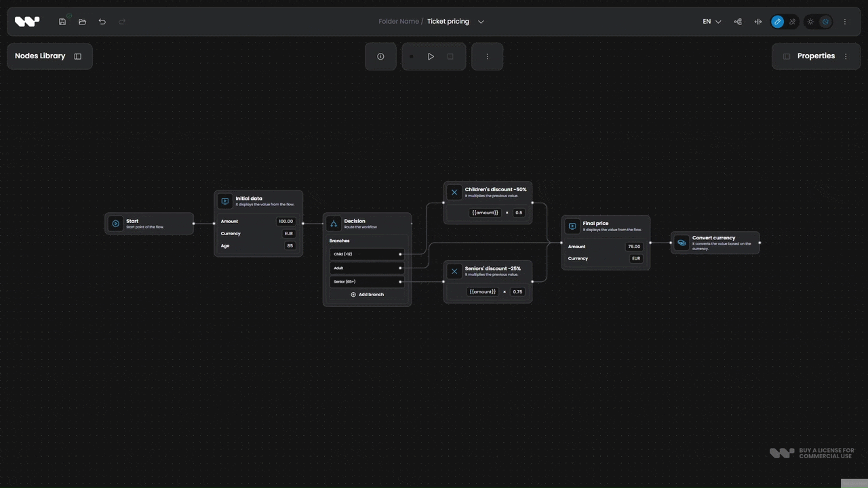Screen dimensions: 868x488
Task: Click the record dot in playback toolbar
Action: [411, 56]
